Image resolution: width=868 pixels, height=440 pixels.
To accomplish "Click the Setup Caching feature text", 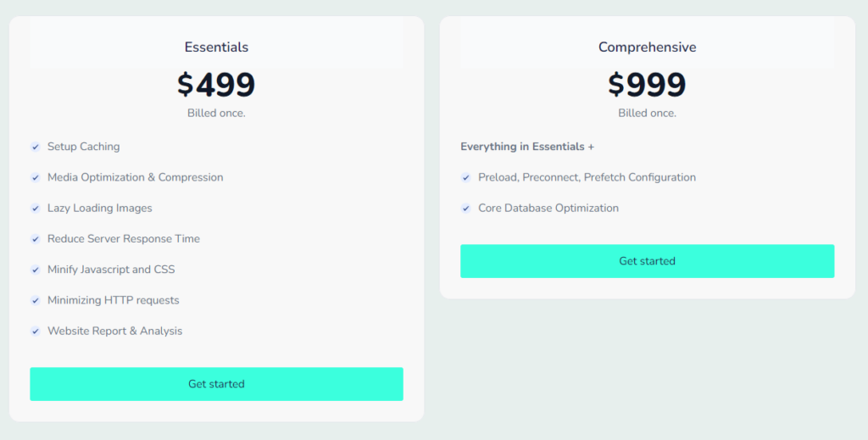I will [x=83, y=147].
